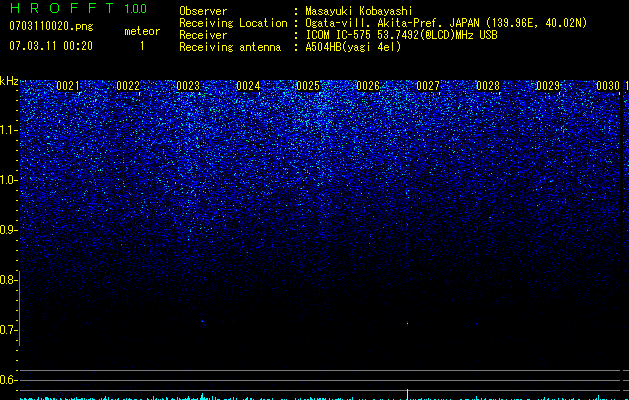Click the yellow spike in the signal level trace
The height and width of the screenshot is (400, 629).
pos(407,394)
